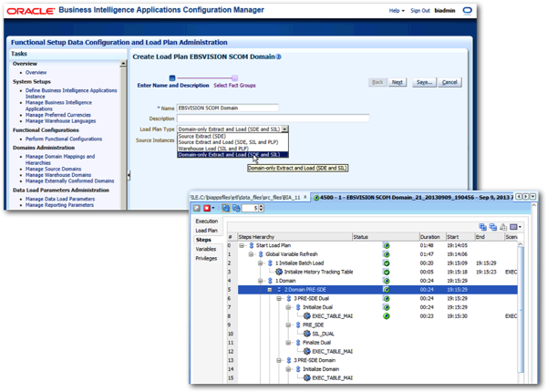This screenshot has height=392, width=547.
Task: Collapse the 3 PRE-SDE Domain node
Action: click(x=279, y=360)
